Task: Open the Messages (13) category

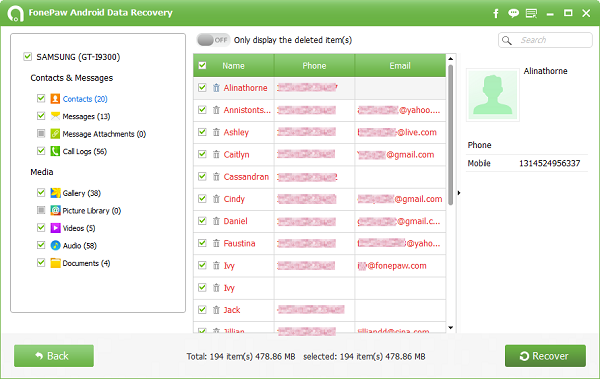Action: click(86, 116)
